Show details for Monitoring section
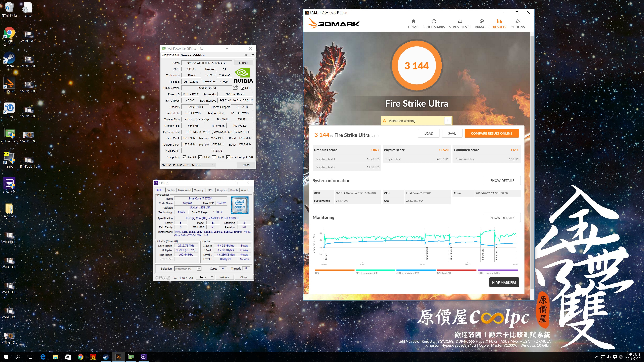 tap(502, 218)
